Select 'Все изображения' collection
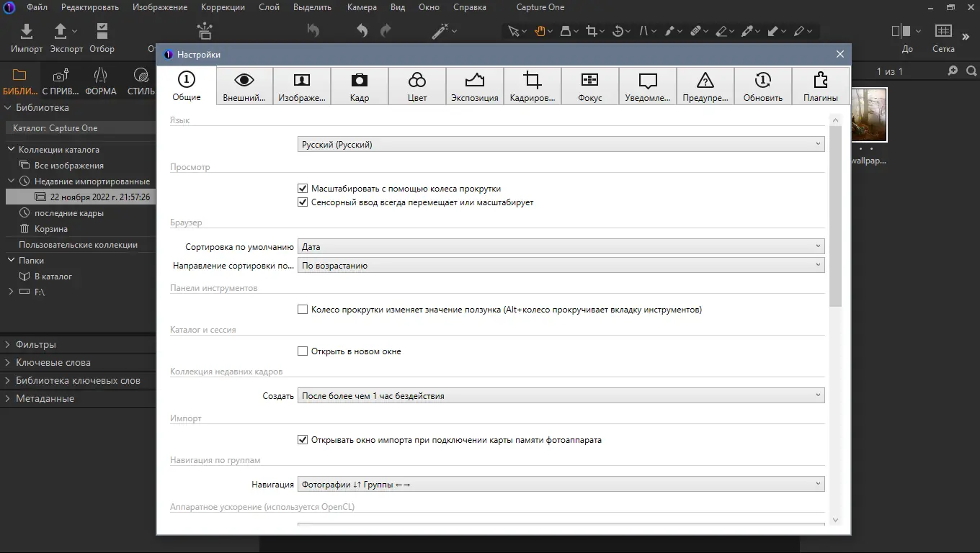This screenshot has width=980, height=553. (x=68, y=166)
